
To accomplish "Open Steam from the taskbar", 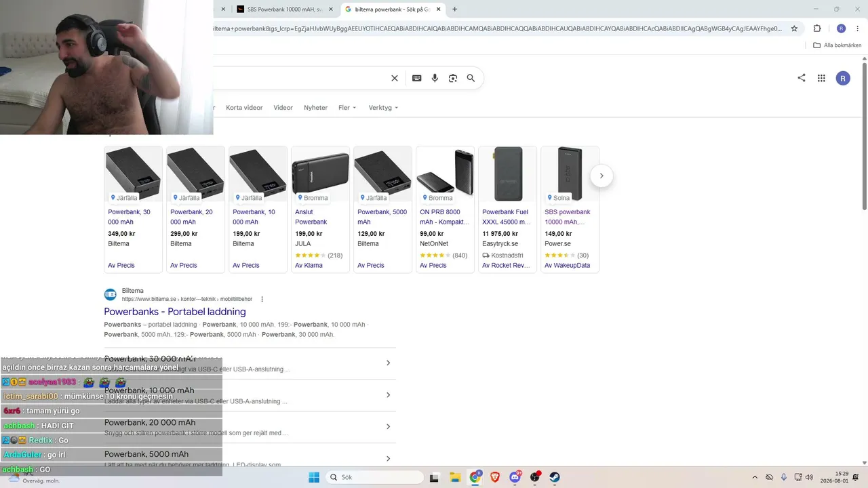I will point(555,477).
